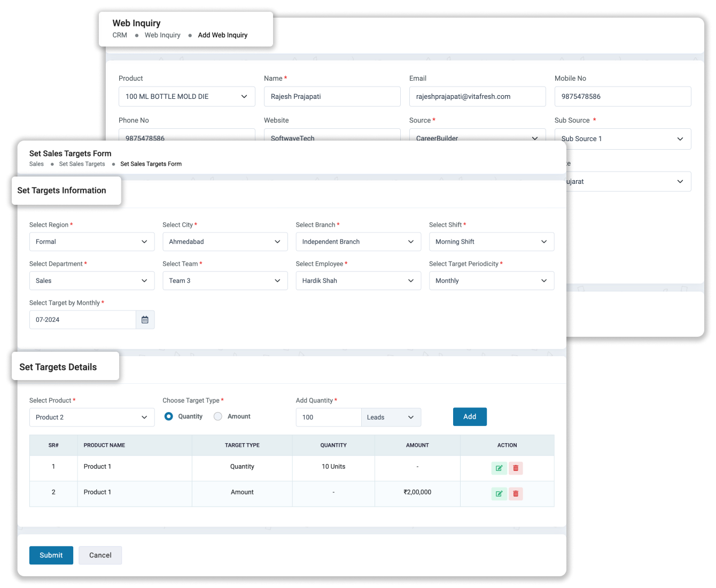Open the Web Inquiry breadcrumb item

(x=162, y=35)
